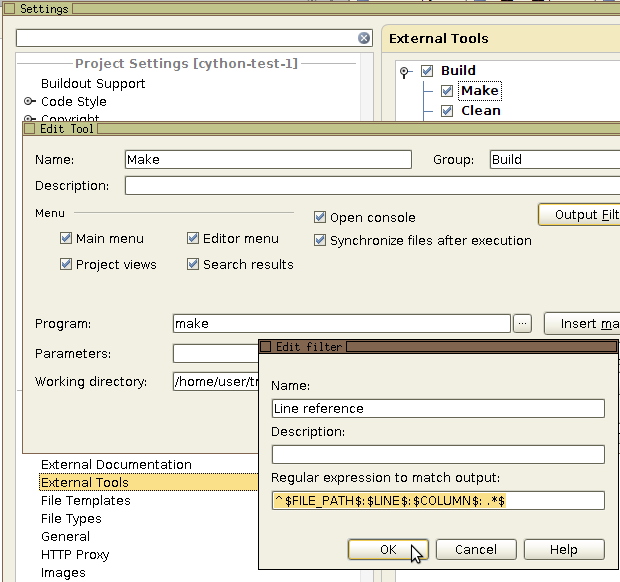This screenshot has height=582, width=620.
Task: Open Code Style settings
Action: point(74,102)
